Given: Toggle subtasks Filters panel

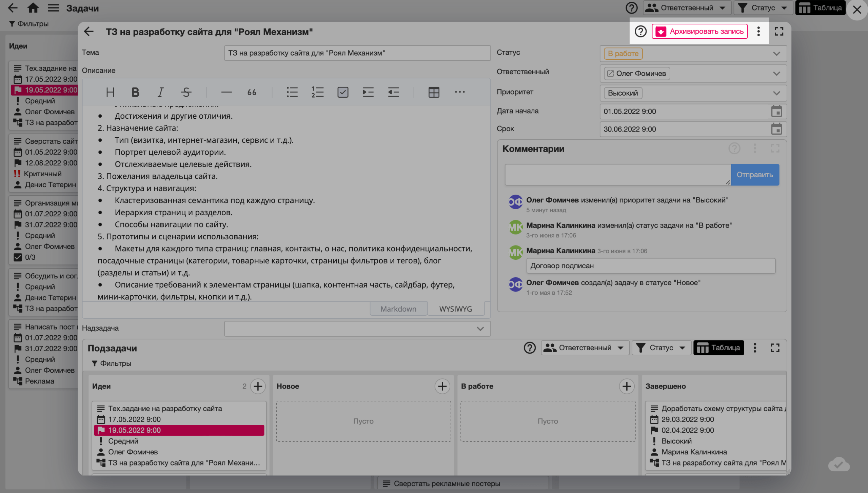Looking at the screenshot, I should [x=112, y=363].
